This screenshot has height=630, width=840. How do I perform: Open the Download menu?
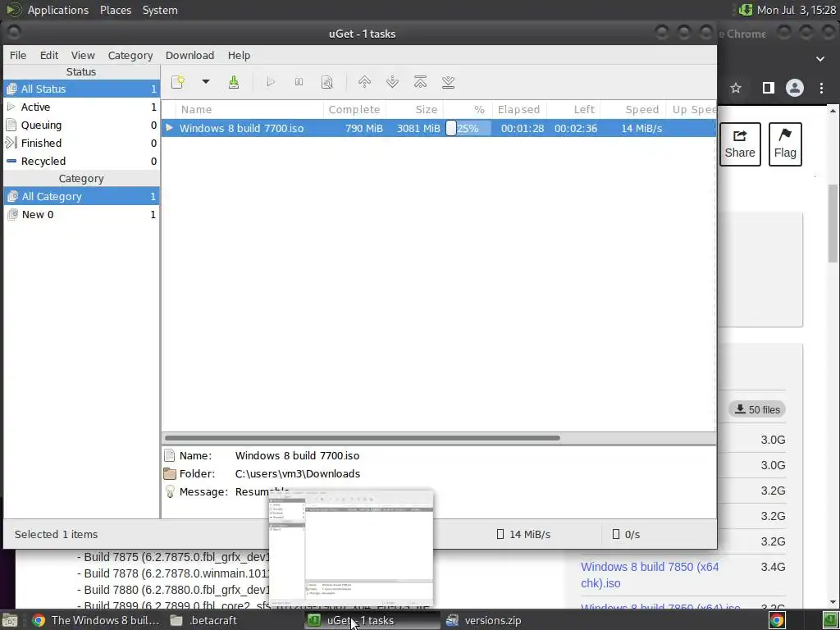[x=189, y=55]
